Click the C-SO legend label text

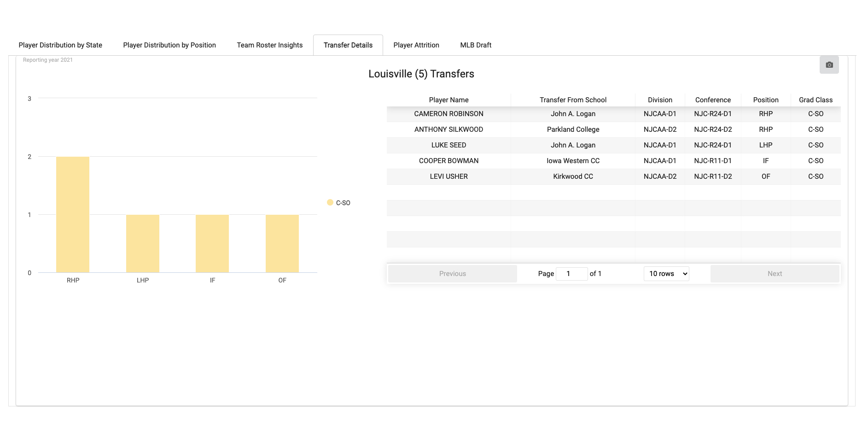click(x=343, y=203)
